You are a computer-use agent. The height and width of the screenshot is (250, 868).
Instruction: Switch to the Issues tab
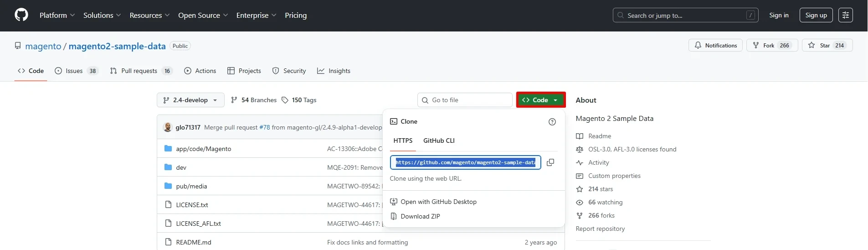[x=76, y=71]
